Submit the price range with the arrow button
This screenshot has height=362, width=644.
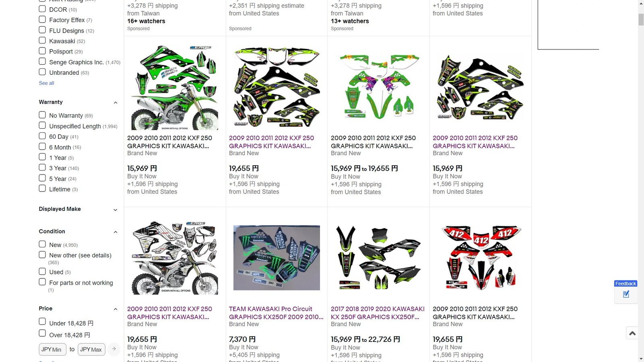pos(114,349)
